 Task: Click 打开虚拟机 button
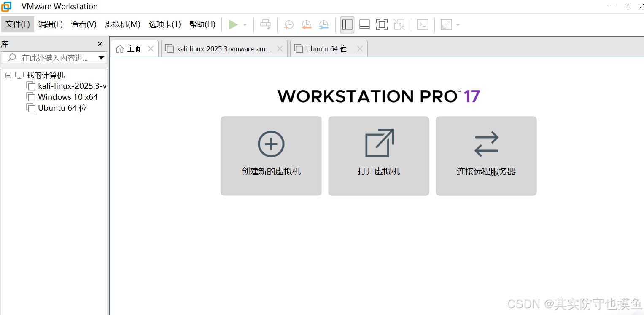click(x=379, y=156)
